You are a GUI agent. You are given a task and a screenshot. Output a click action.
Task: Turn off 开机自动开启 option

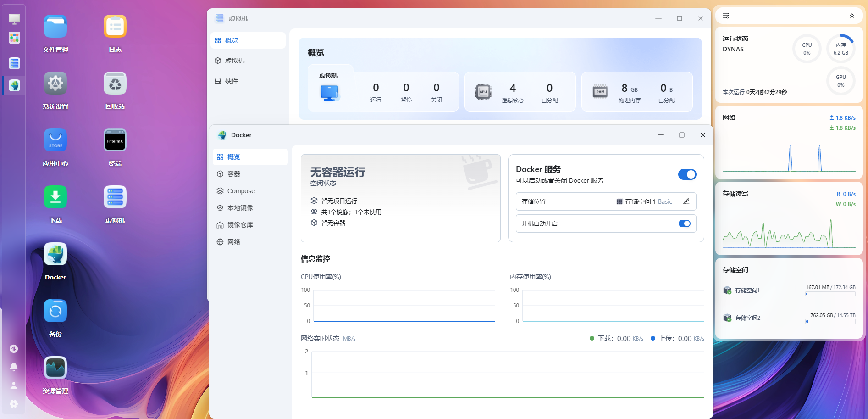[x=684, y=223]
